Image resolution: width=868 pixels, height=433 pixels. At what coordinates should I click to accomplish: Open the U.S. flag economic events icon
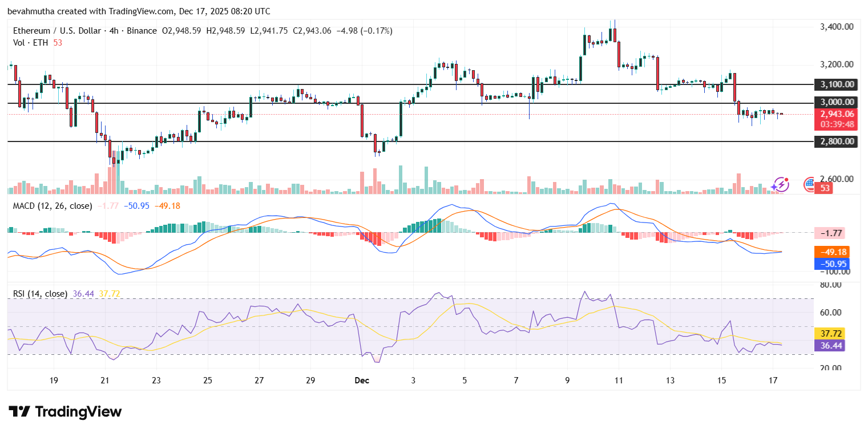click(x=809, y=184)
